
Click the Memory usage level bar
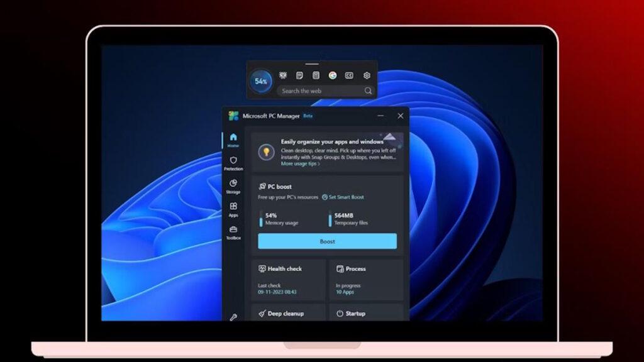(261, 219)
